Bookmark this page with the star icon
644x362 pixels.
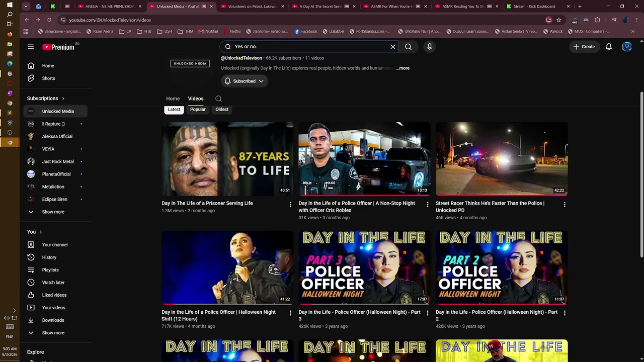(558, 20)
